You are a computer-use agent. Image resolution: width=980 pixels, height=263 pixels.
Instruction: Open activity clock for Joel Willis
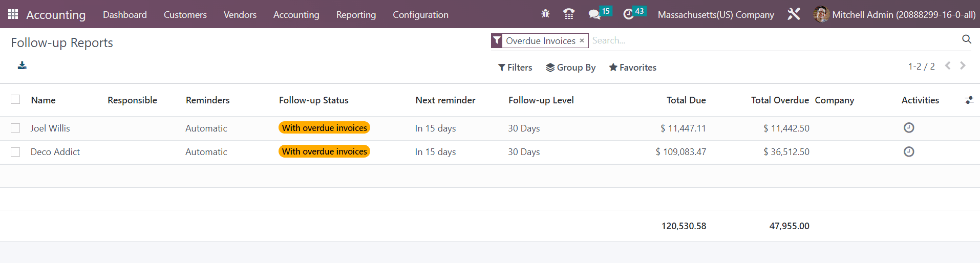(908, 128)
